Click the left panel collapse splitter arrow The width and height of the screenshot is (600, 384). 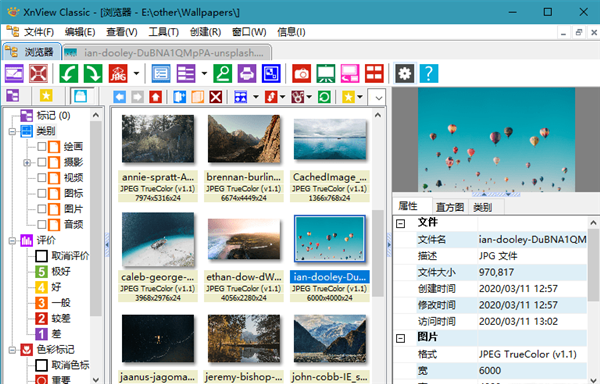[x=107, y=244]
